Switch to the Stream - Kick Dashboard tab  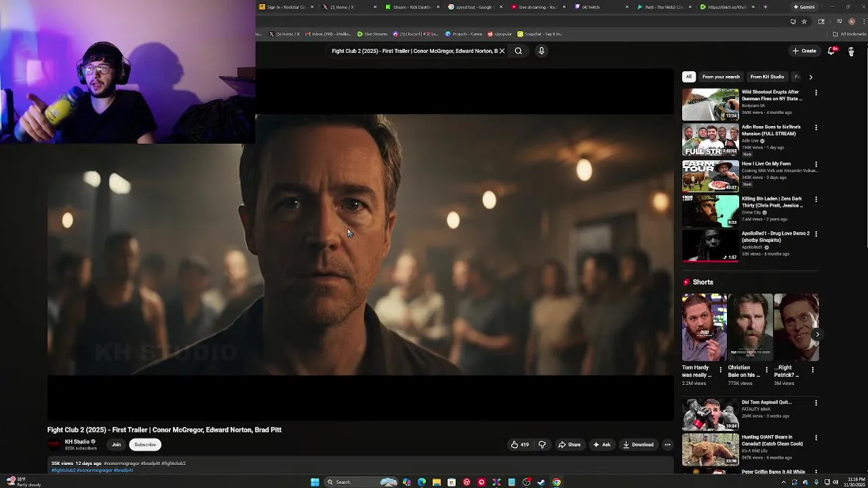(412, 7)
